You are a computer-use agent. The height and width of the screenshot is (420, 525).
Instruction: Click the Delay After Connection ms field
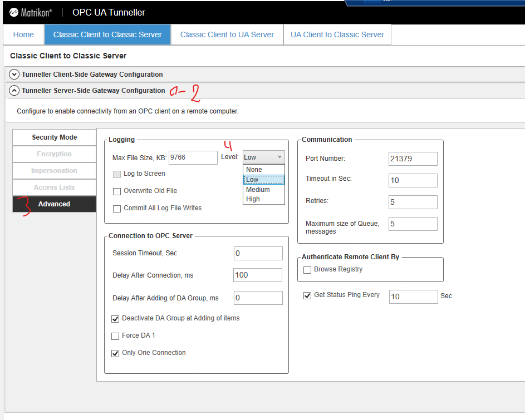258,275
